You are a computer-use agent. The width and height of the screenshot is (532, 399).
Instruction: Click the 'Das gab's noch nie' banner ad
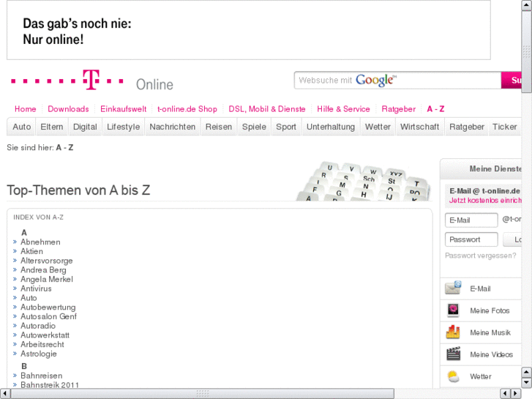point(248,30)
